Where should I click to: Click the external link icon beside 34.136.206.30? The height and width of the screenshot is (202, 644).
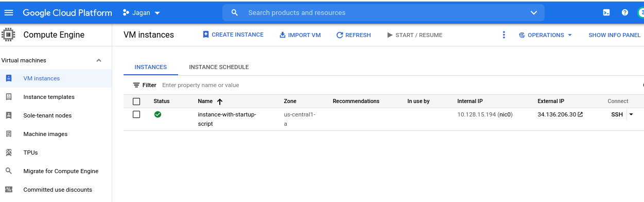pyautogui.click(x=581, y=114)
